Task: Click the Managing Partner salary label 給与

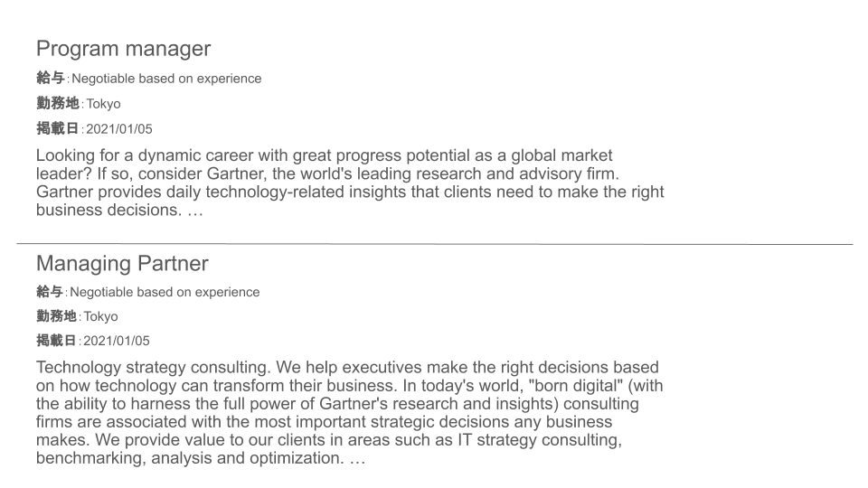Action: point(50,292)
